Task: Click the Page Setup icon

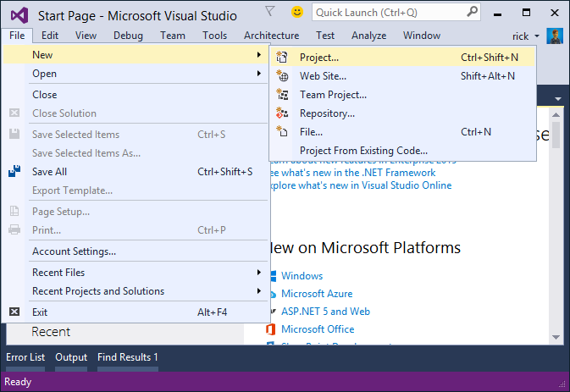Action: click(14, 211)
